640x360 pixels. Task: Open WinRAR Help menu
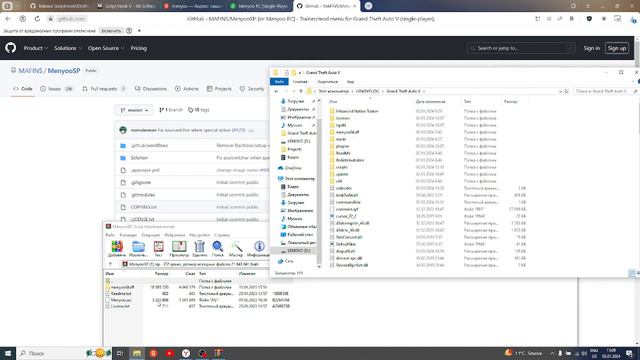[222, 235]
